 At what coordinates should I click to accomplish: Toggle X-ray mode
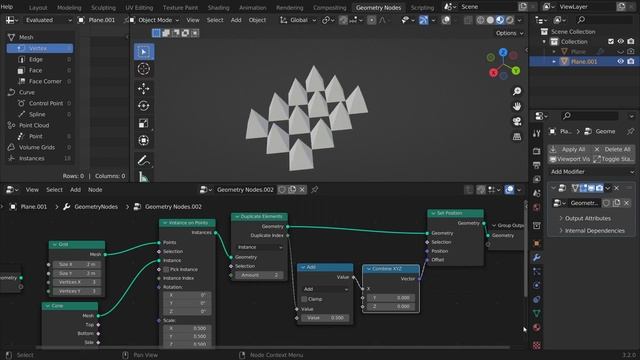pos(468,20)
